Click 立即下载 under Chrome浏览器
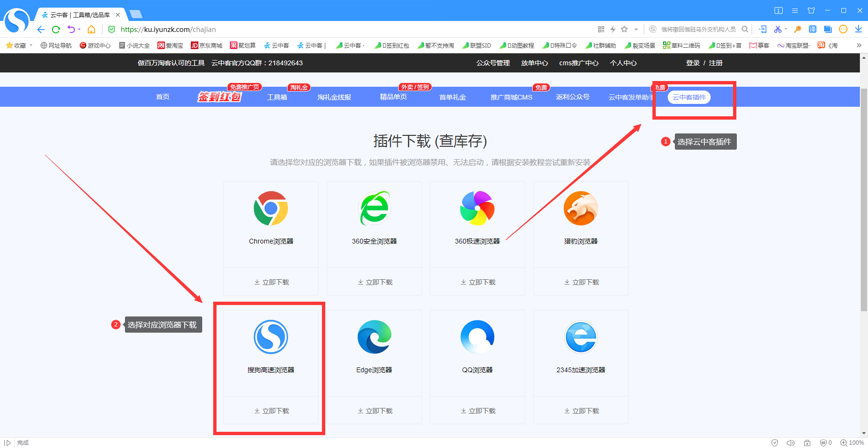This screenshot has height=448, width=868. [x=270, y=282]
